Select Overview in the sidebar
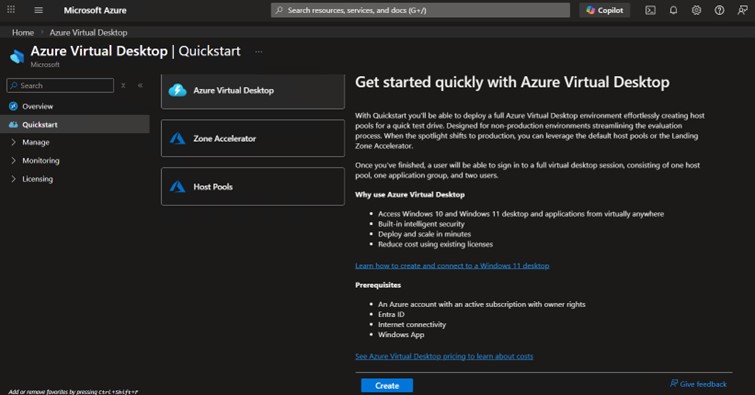 pyautogui.click(x=75, y=106)
